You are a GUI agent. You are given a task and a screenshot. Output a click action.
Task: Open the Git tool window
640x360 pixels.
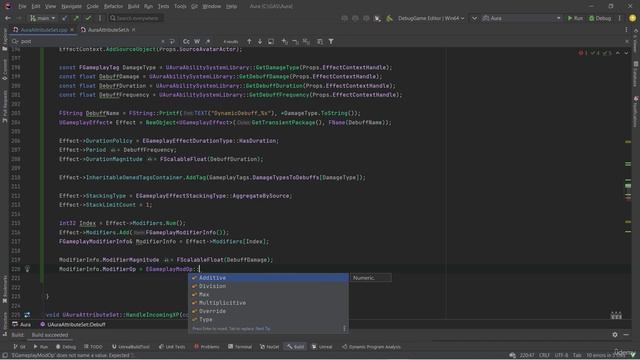click(19, 347)
